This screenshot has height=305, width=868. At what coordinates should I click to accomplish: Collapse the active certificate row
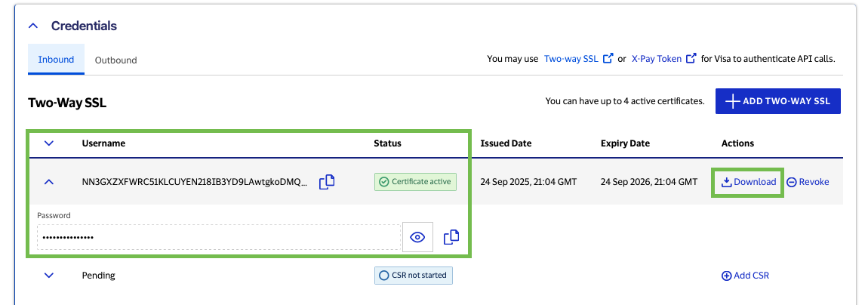(49, 182)
